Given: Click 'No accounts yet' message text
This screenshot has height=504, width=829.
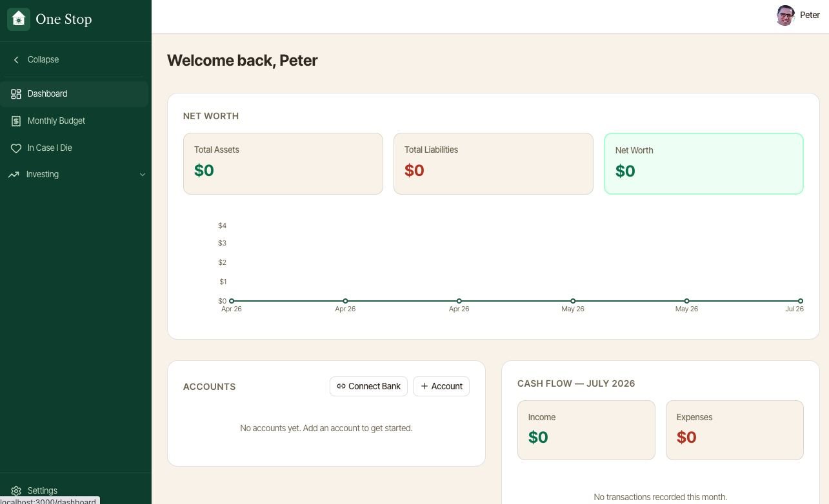Looking at the screenshot, I should click(x=326, y=428).
